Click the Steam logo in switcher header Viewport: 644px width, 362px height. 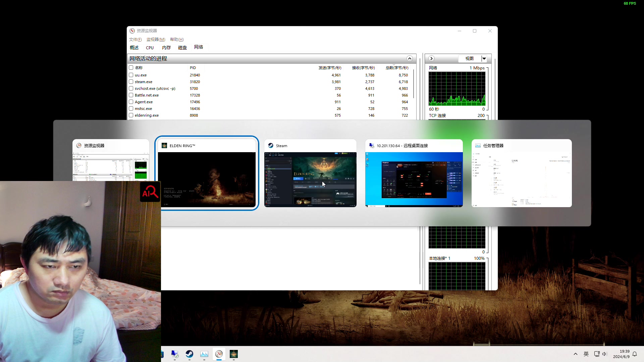271,145
